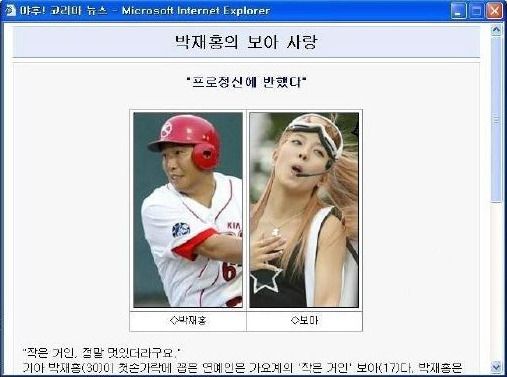Screen dimensions: 507x377
Task: Click the caption '◇보아' under right photo
Action: (305, 321)
